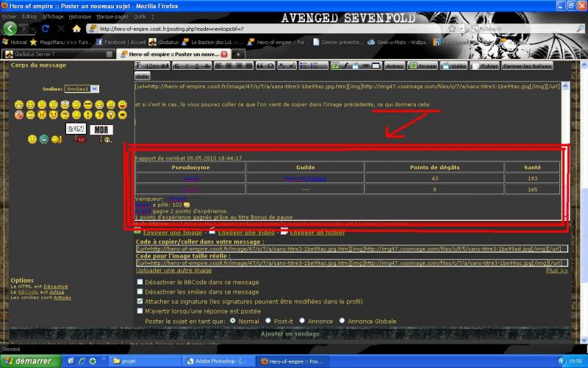Open the Autres options button

pos(395,66)
